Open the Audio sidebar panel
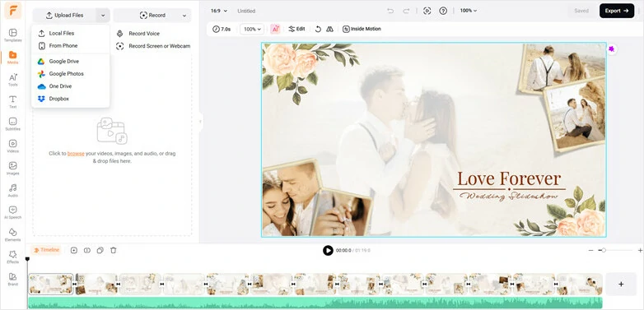This screenshot has width=644, height=310. point(12,190)
